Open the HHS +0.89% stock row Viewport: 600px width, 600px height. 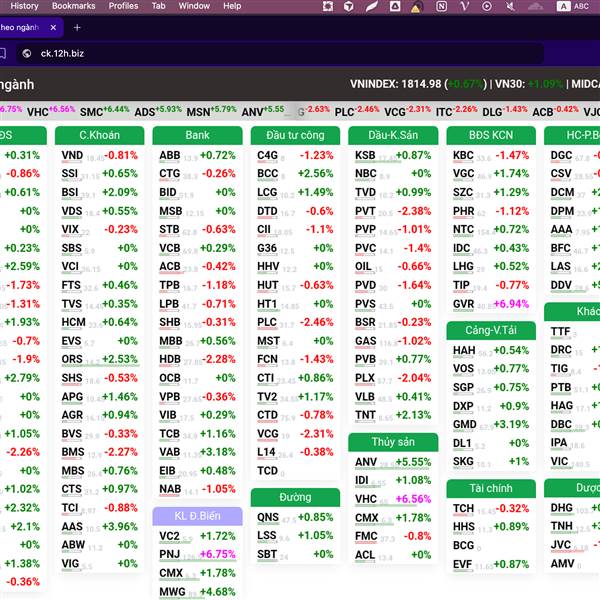(491, 527)
